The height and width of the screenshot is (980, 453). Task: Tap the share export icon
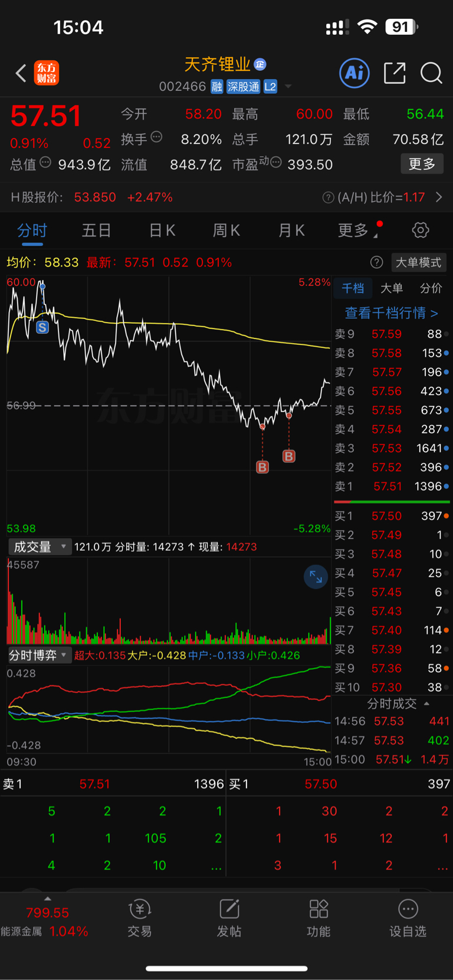394,73
